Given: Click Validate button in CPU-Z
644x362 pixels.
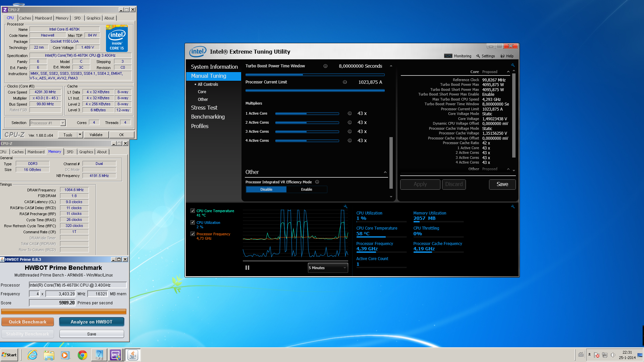Looking at the screenshot, I should pos(96,135).
